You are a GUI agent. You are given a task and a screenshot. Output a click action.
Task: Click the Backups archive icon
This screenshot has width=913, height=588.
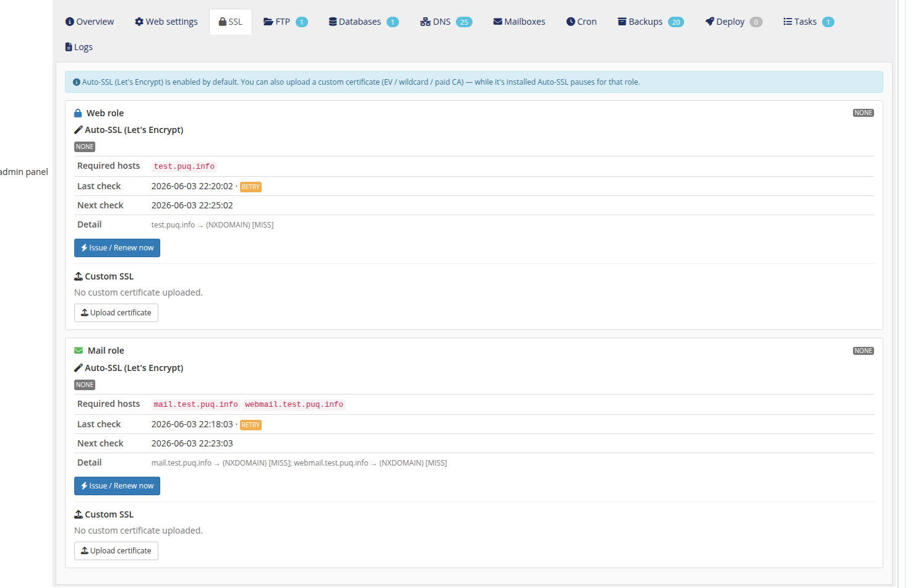coord(622,22)
